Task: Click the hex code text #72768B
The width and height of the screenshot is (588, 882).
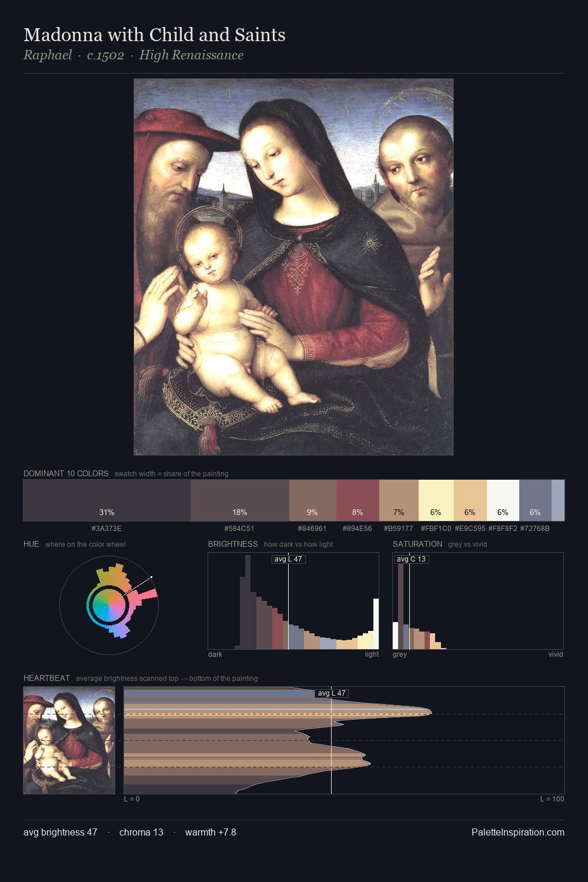Action: [535, 529]
